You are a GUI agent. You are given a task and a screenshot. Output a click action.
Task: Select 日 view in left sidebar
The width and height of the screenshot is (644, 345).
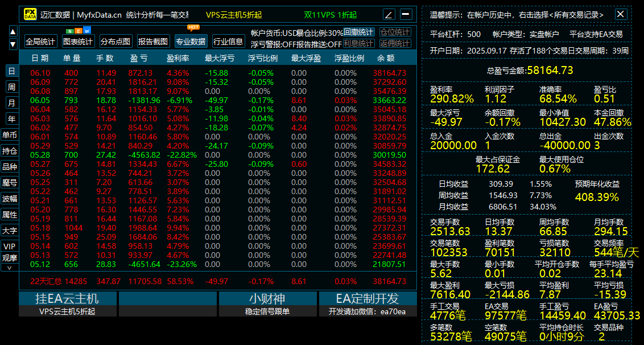coord(12,71)
